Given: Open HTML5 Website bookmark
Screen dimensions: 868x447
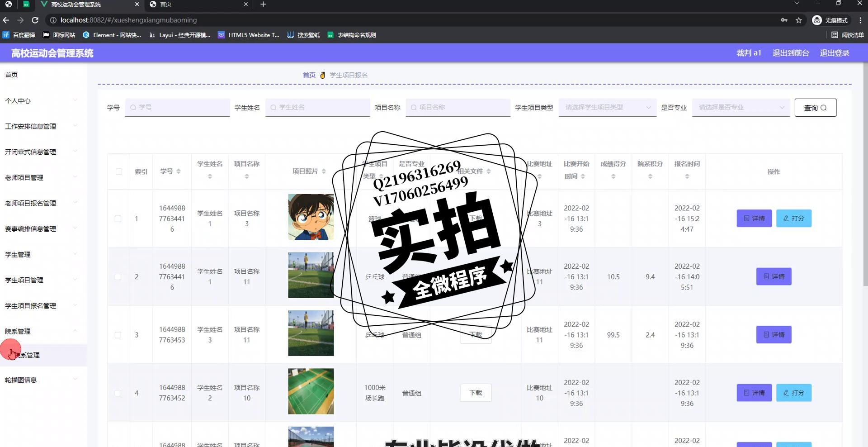Looking at the screenshot, I should pyautogui.click(x=249, y=35).
